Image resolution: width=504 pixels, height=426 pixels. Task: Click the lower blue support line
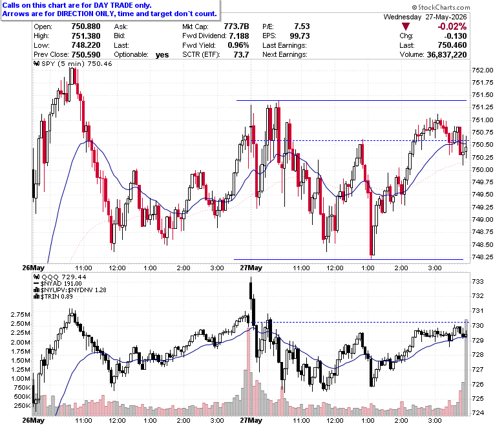click(348, 259)
